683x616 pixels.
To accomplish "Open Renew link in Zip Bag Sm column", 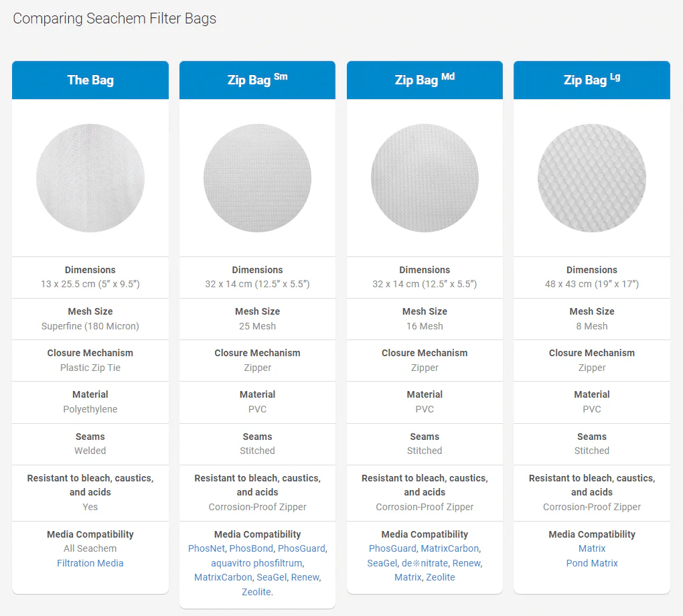I will coord(305,576).
